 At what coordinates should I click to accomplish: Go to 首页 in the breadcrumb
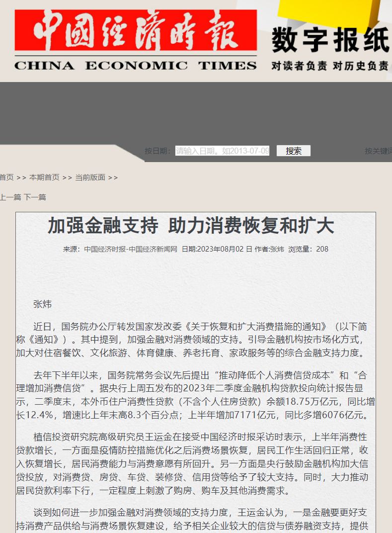point(6,178)
